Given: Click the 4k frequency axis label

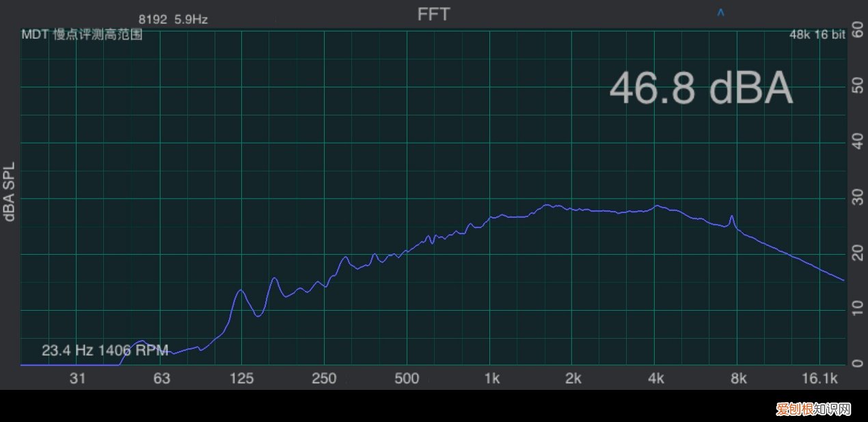Looking at the screenshot, I should click(x=656, y=379).
